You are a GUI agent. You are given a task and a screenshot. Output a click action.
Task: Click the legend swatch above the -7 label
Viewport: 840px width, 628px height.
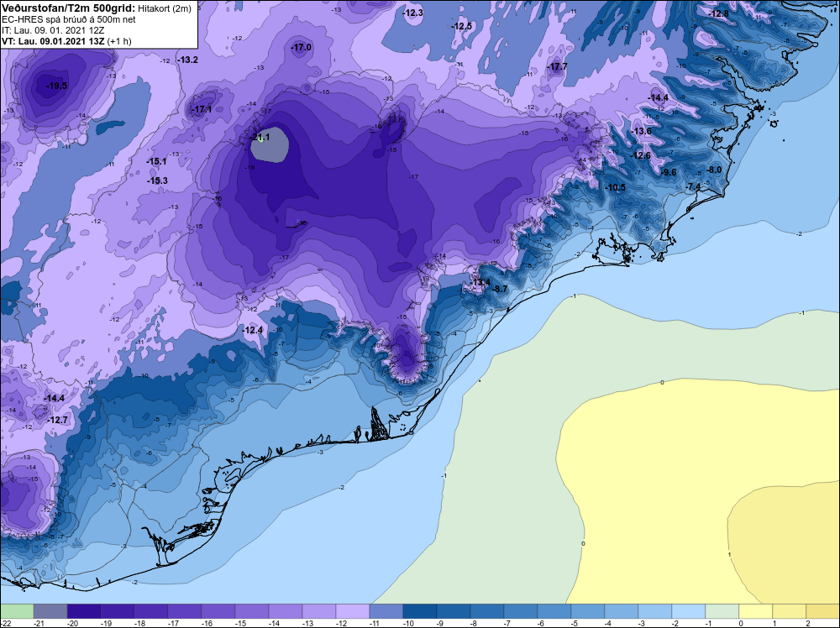point(521,611)
